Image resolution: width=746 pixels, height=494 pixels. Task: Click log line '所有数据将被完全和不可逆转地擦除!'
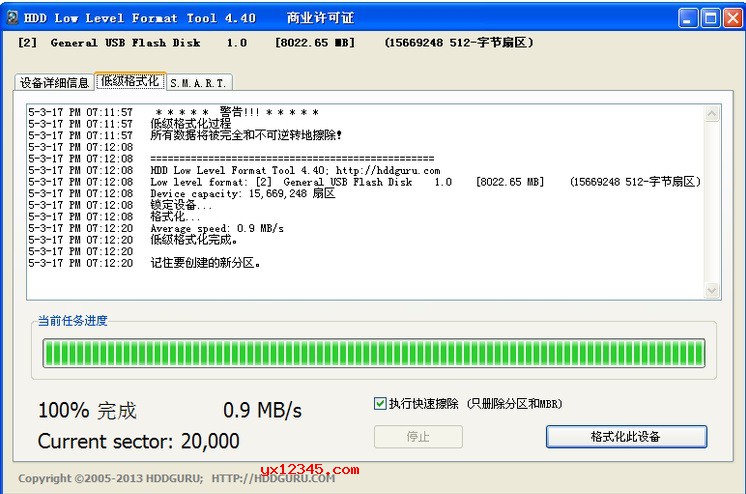[246, 135]
